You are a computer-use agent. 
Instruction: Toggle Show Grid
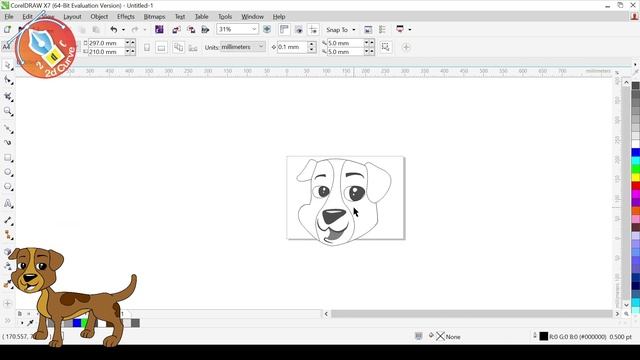pos(299,29)
